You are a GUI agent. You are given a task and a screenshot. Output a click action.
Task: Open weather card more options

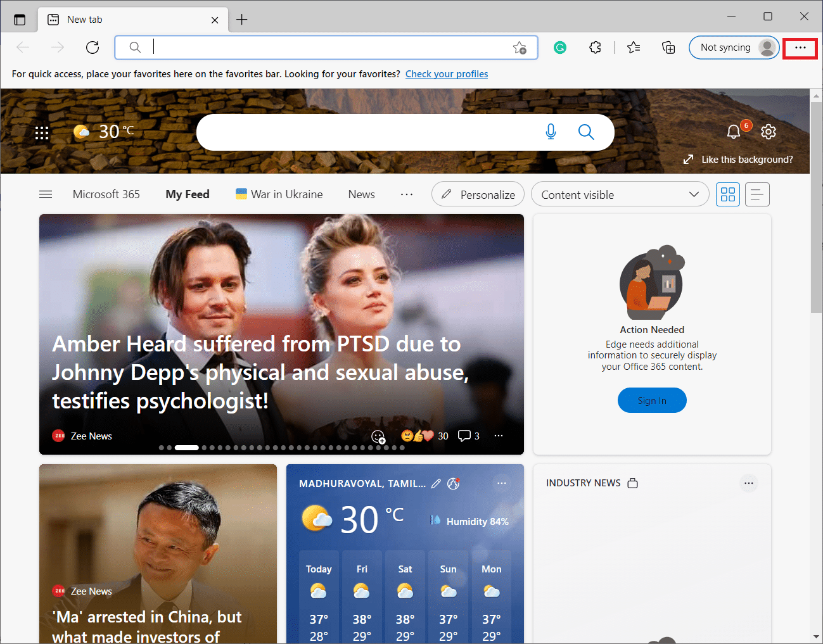point(502,483)
